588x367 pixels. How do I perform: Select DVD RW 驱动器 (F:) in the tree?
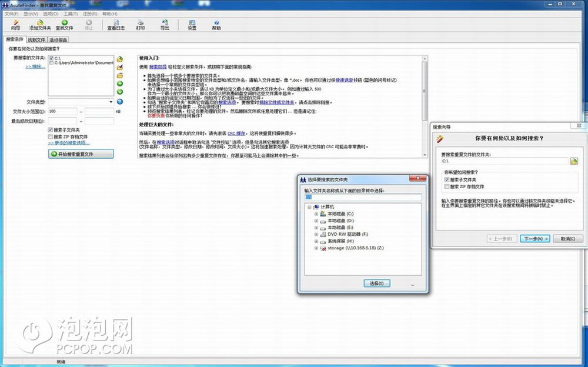point(348,234)
